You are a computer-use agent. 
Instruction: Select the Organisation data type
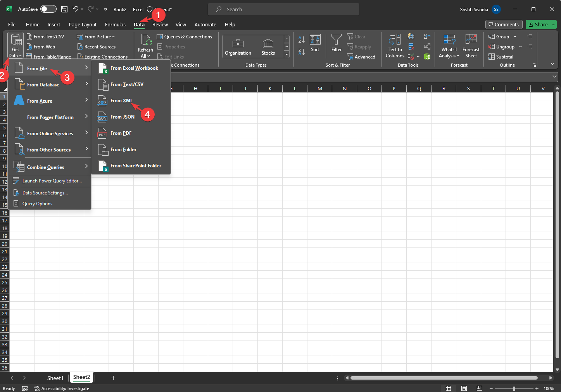pyautogui.click(x=238, y=47)
